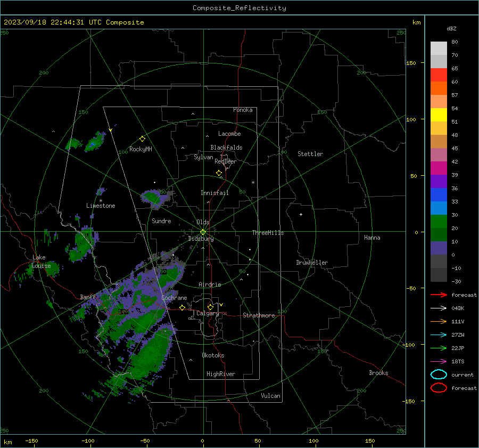
Task: Click the yellow diamond marker near Cochrane
Action: point(182,307)
